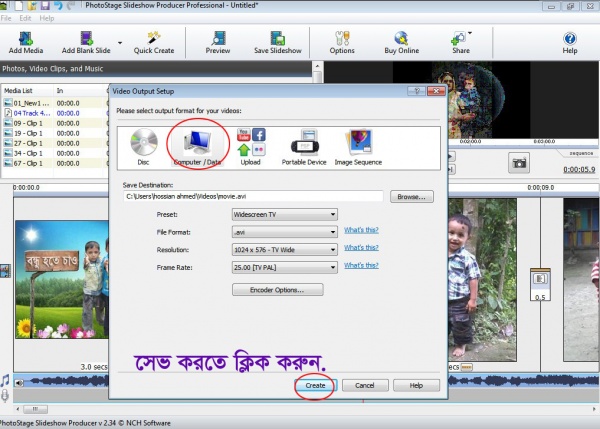Select the Computer / Data output format

coord(197,147)
